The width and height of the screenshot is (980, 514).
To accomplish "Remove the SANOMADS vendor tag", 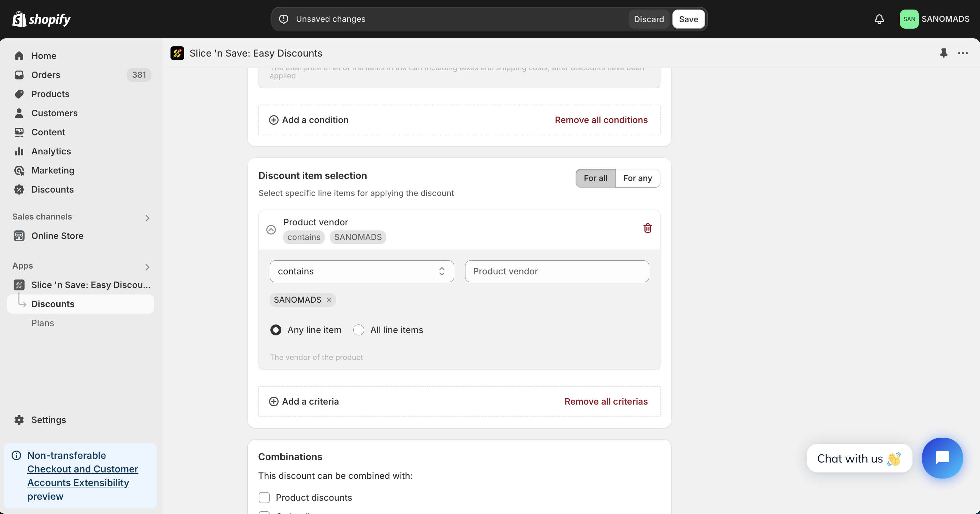I will coord(329,300).
